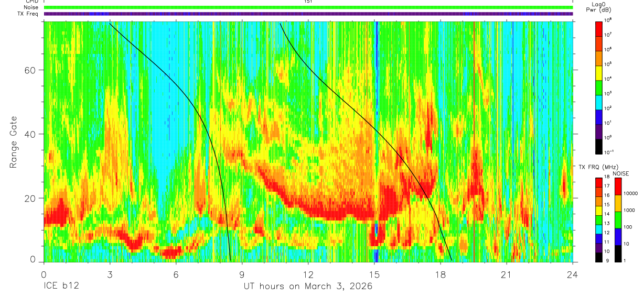Click the 10^5 label on the power color bar
Screen dimensions: 644x297
coord(609,63)
